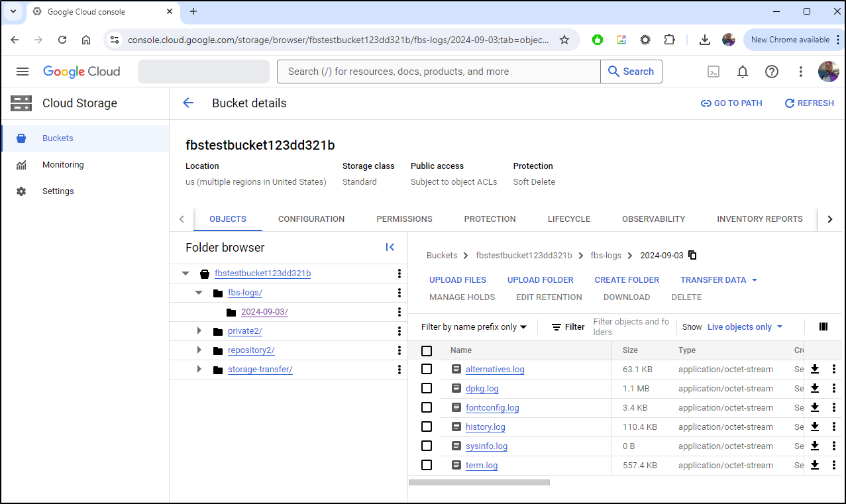Reload the page in Chrome
Image resolution: width=846 pixels, height=504 pixels.
pyautogui.click(x=62, y=40)
